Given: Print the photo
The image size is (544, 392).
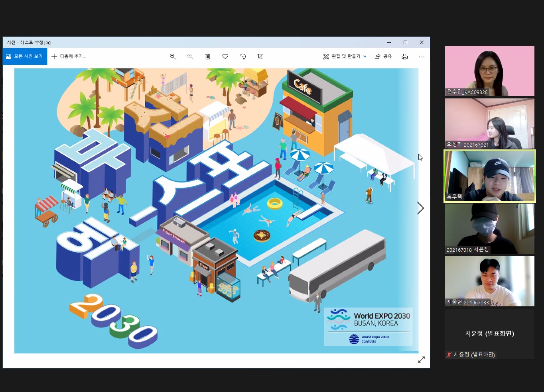Looking at the screenshot, I should coord(405,57).
